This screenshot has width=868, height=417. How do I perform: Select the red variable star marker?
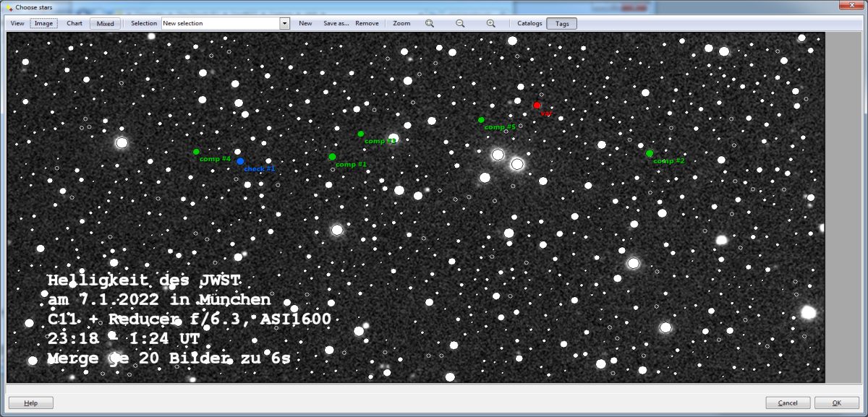click(x=537, y=106)
